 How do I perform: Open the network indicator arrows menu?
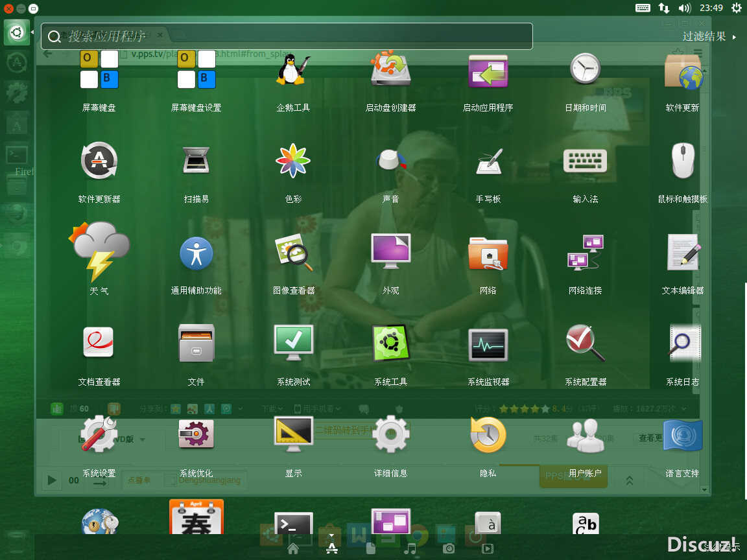pyautogui.click(x=663, y=8)
